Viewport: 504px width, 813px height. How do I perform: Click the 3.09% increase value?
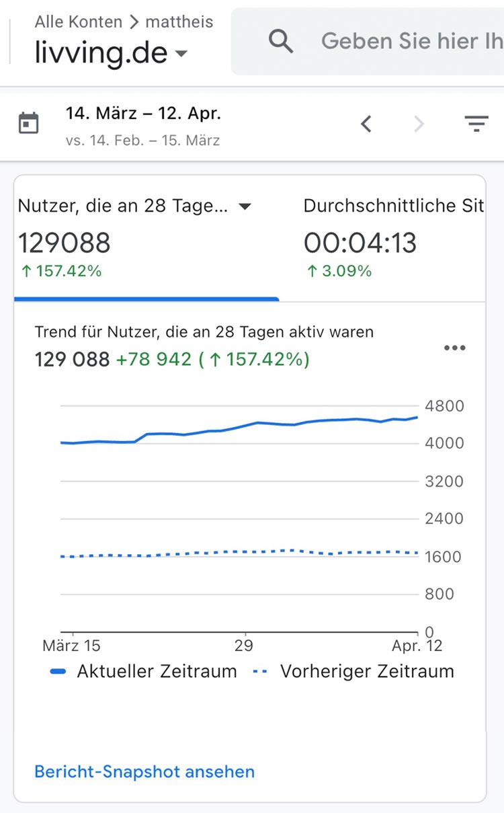pyautogui.click(x=339, y=271)
